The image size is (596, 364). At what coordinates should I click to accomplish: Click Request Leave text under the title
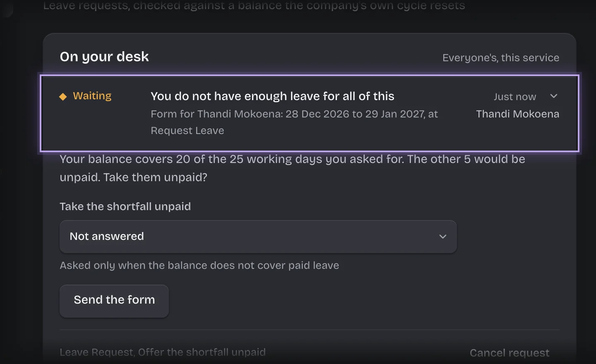point(187,130)
